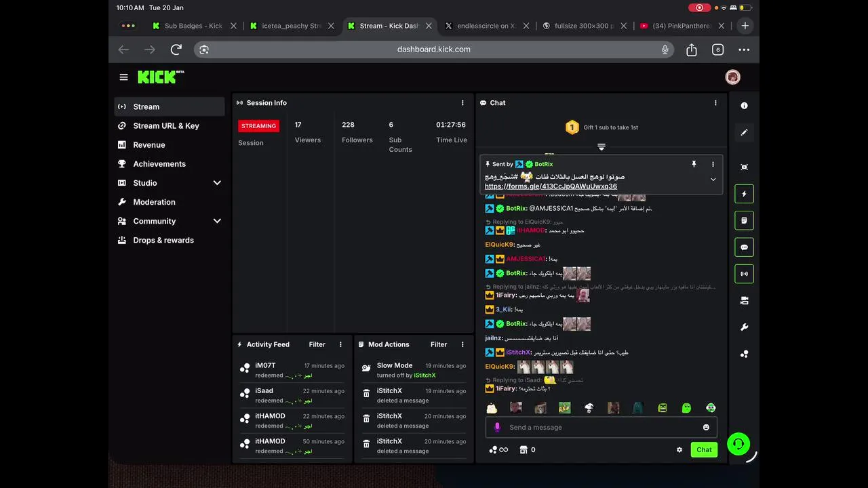
Task: Unpin the pinned BotRix message
Action: tap(694, 164)
